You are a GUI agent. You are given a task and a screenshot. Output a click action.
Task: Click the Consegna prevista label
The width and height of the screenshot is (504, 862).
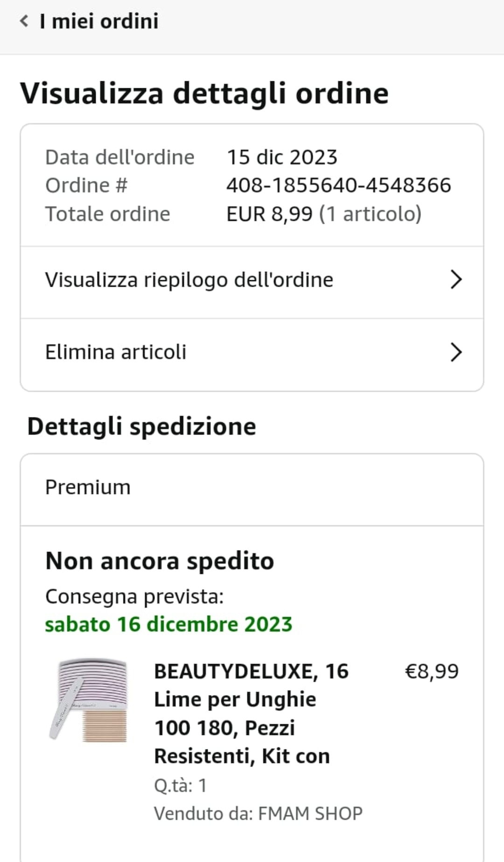[x=134, y=596]
